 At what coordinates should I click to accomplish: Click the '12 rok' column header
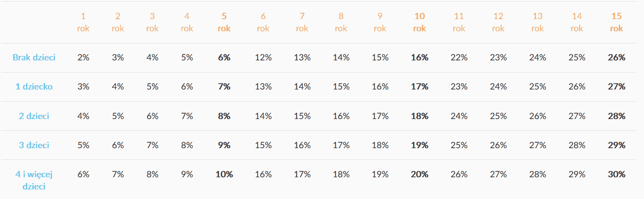point(498,22)
